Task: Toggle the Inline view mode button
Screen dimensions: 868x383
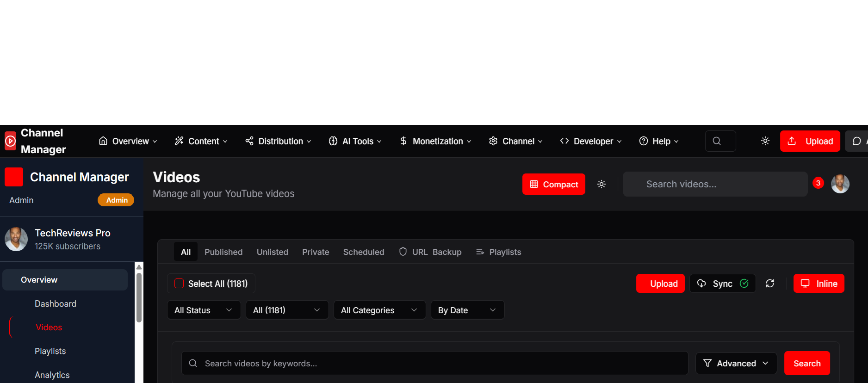Action: [x=818, y=284]
